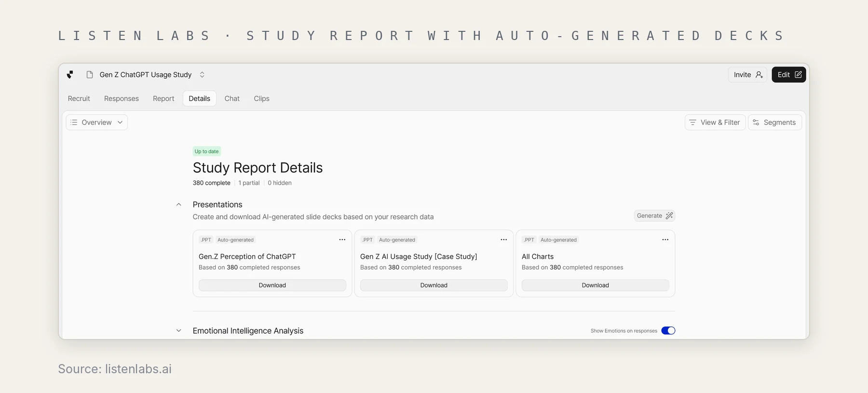Click the '1 partial' count
Screen dimensions: 868x393
(249, 183)
